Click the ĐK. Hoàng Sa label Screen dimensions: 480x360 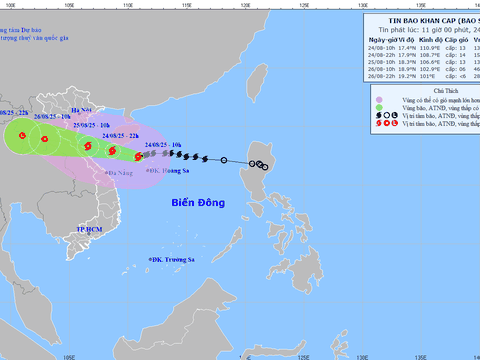169,171
